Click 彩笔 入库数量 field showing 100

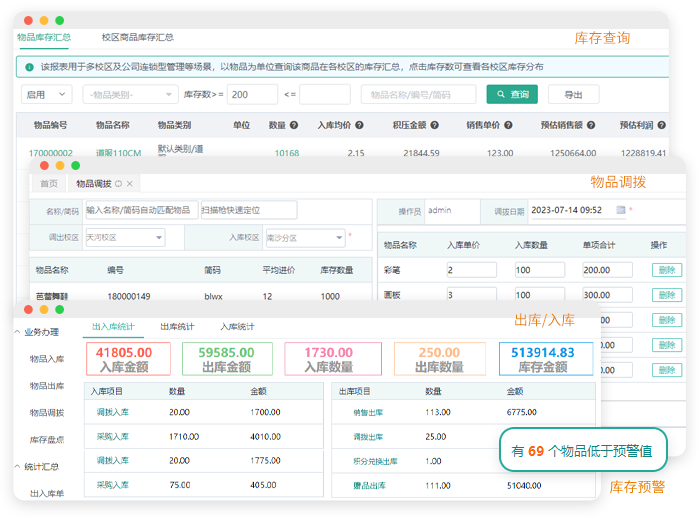(x=540, y=270)
